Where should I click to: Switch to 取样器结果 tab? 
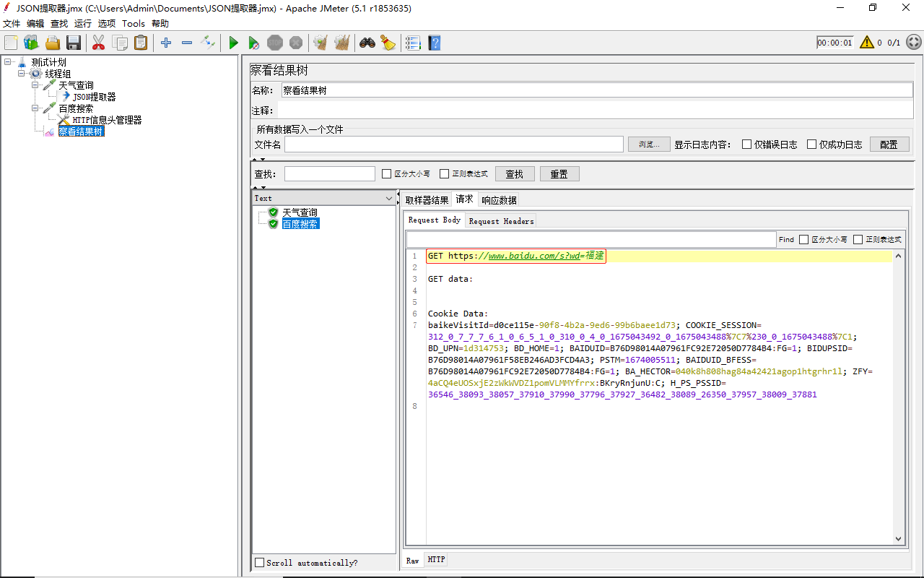(x=427, y=200)
